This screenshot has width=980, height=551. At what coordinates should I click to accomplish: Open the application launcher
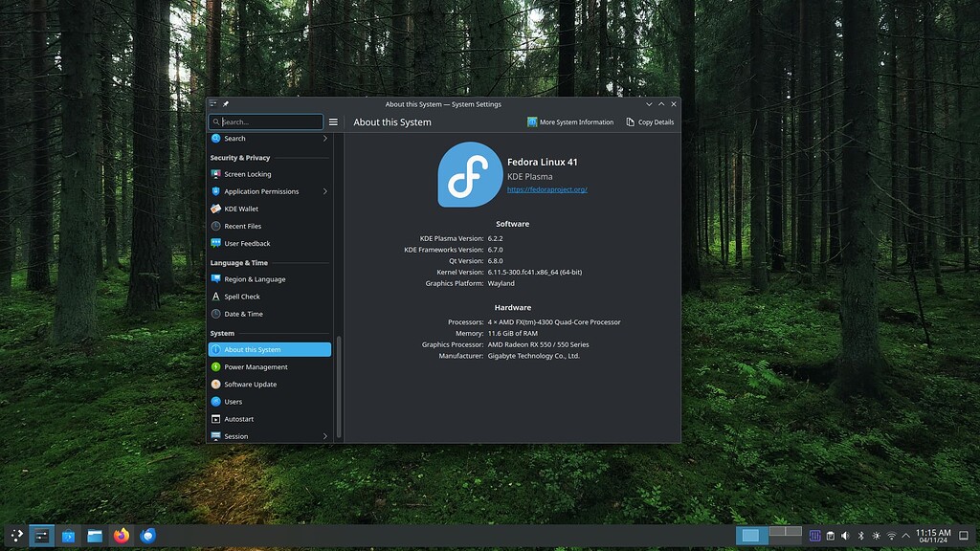click(15, 536)
